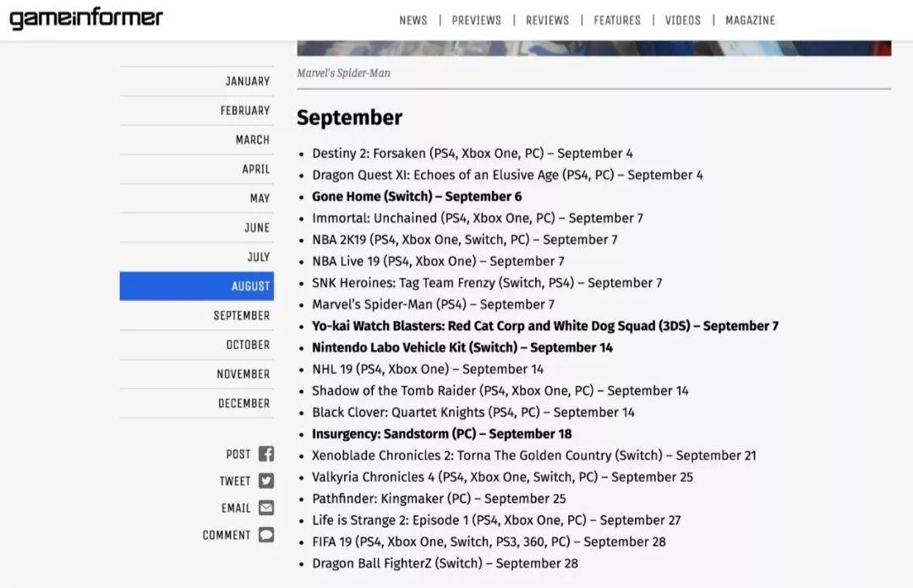Click the Pathfinder: Kingmaker entry
The height and width of the screenshot is (588, 913).
(x=439, y=498)
